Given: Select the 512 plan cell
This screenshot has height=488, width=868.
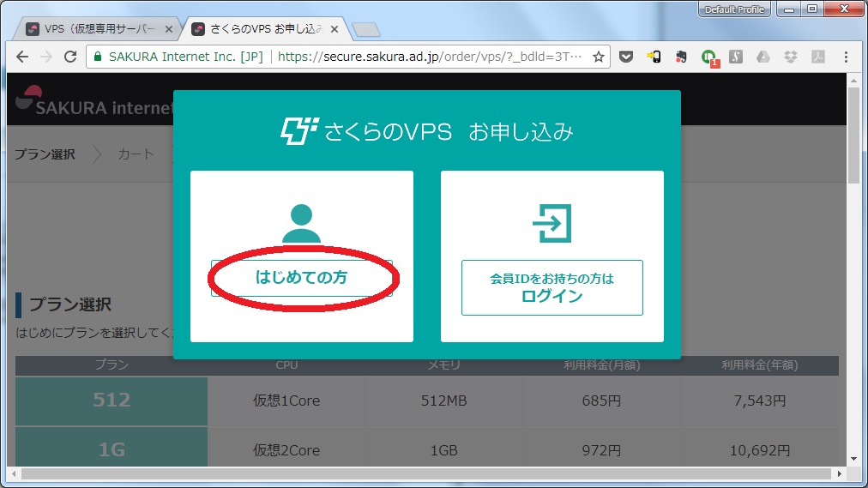Looking at the screenshot, I should pyautogui.click(x=112, y=401).
